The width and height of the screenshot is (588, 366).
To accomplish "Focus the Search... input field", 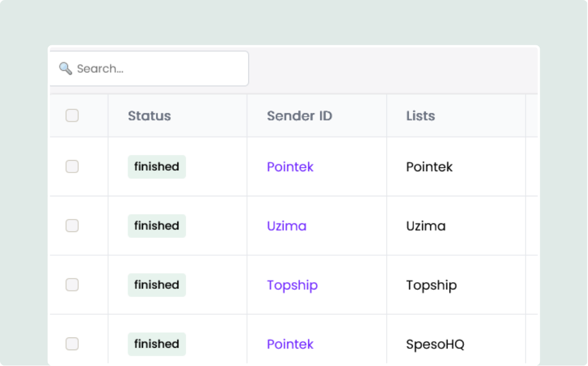I will tap(149, 68).
